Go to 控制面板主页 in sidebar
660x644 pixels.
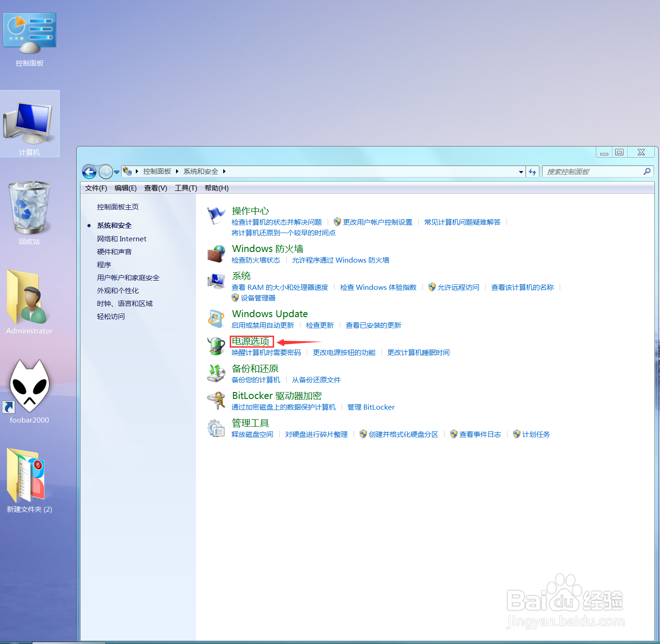click(x=118, y=207)
